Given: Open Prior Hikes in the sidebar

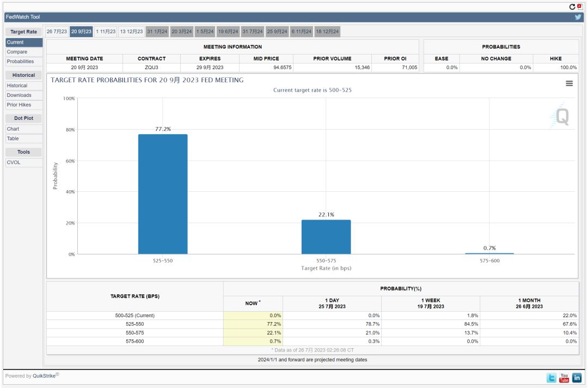Looking at the screenshot, I should 23,105.
